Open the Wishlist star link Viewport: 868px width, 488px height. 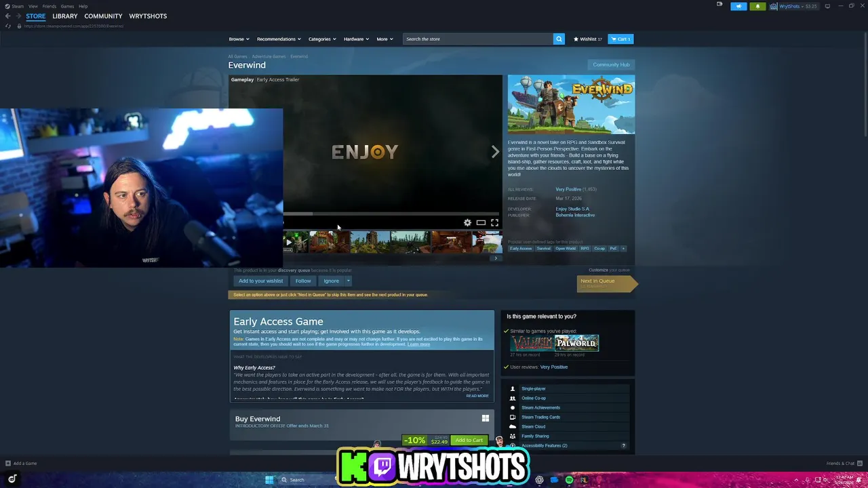tap(588, 39)
